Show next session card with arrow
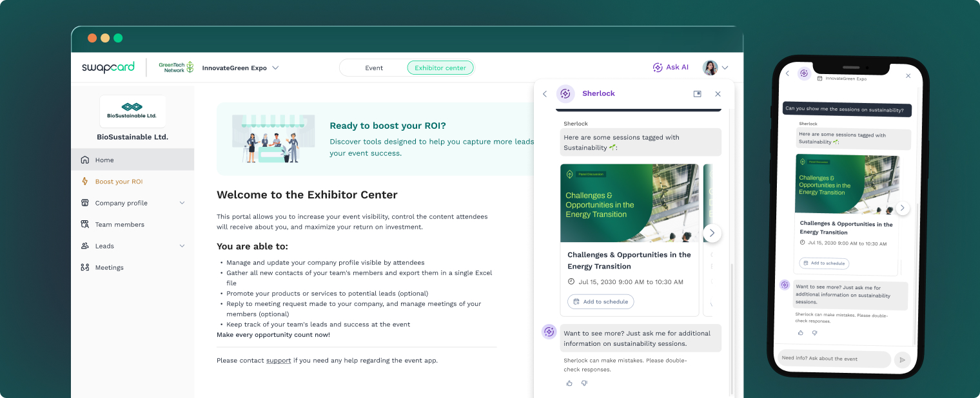Screen dimensions: 980x398 pyautogui.click(x=712, y=233)
